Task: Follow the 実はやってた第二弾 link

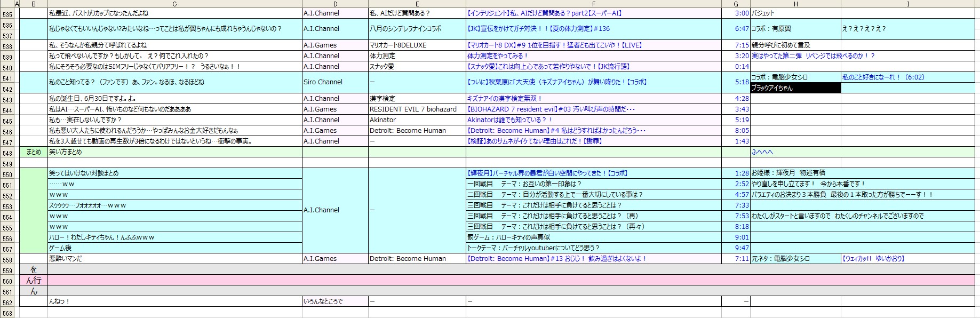Action: point(813,56)
